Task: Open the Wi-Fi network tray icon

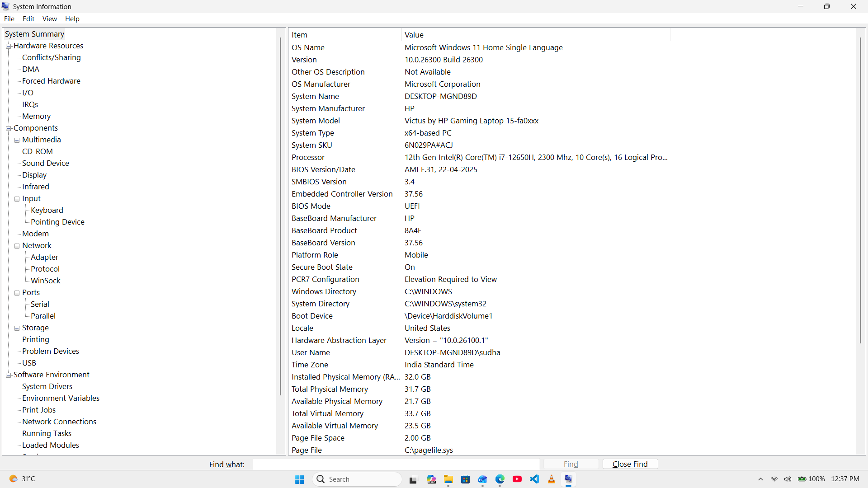Action: point(774,479)
